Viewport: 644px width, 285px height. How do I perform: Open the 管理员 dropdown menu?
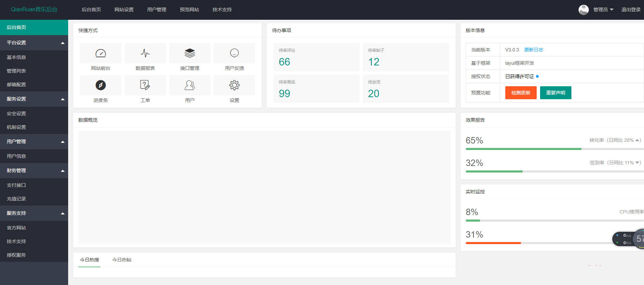tap(603, 10)
